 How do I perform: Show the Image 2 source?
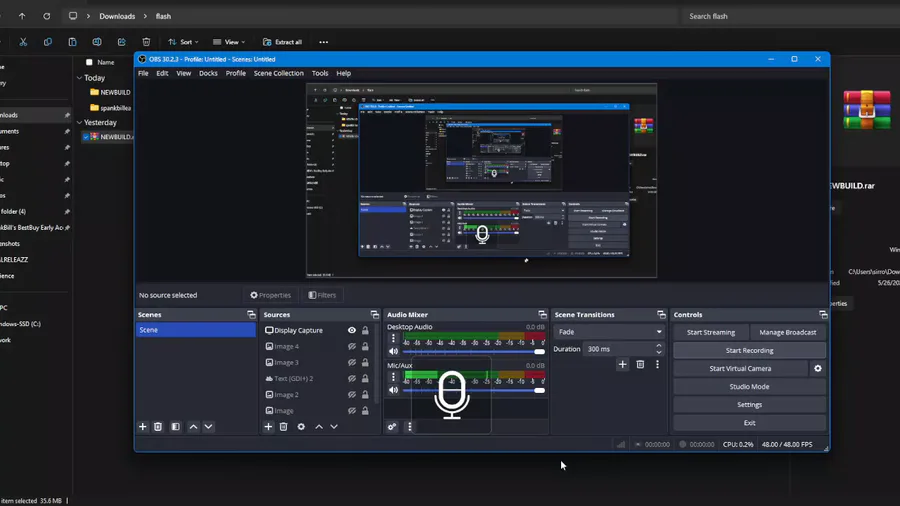pos(352,395)
